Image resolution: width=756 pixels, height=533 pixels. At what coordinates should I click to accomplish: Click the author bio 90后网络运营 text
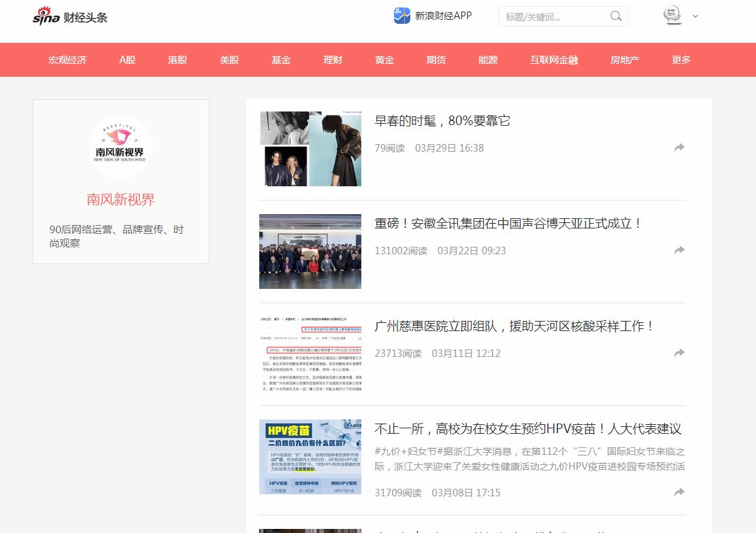[x=116, y=236]
